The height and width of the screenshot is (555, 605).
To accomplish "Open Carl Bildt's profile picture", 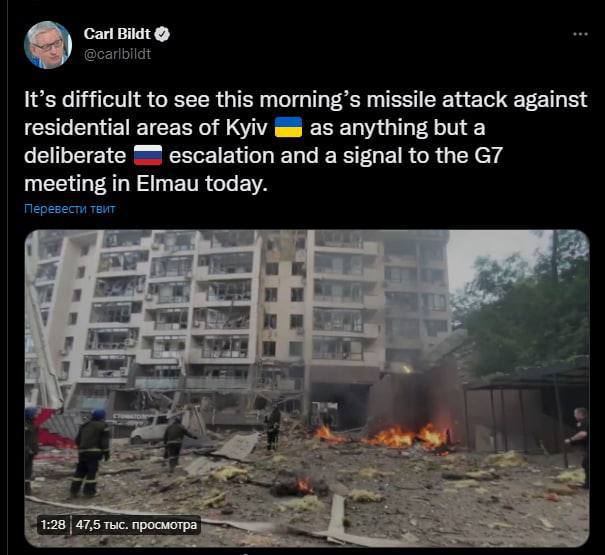I will pos(48,45).
